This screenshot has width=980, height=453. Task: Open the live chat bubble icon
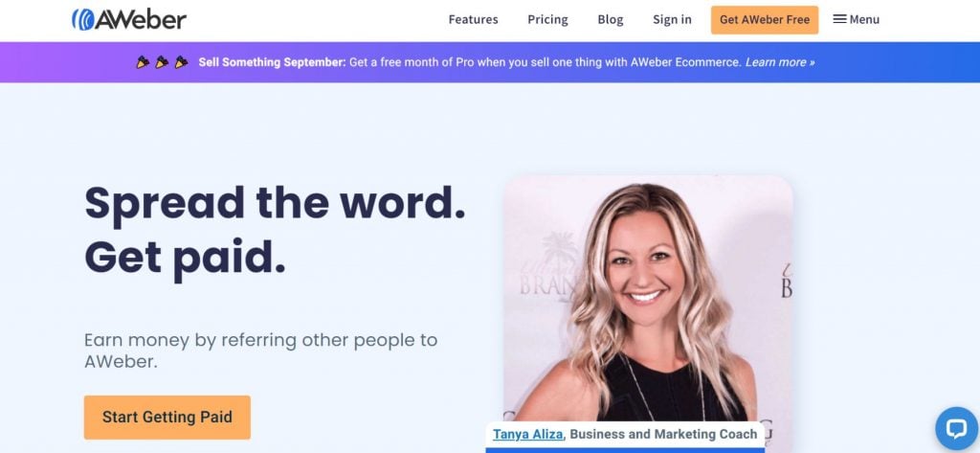coord(957,429)
